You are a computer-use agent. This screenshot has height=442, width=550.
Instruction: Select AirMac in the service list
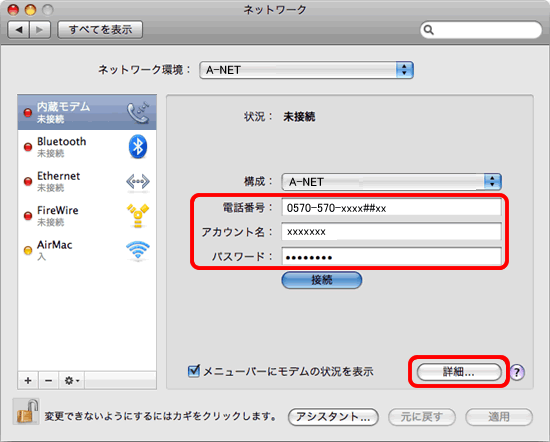87,250
